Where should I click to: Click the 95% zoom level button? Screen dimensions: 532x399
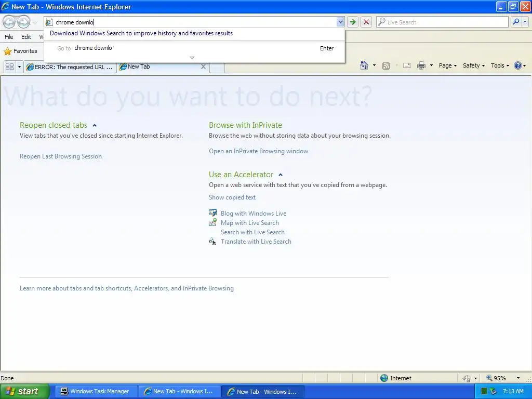pyautogui.click(x=496, y=378)
